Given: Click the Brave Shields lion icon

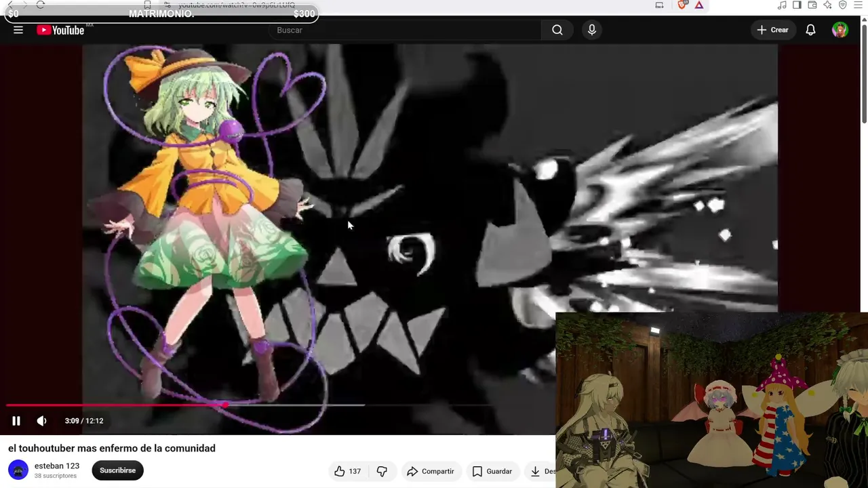Looking at the screenshot, I should tap(683, 5).
